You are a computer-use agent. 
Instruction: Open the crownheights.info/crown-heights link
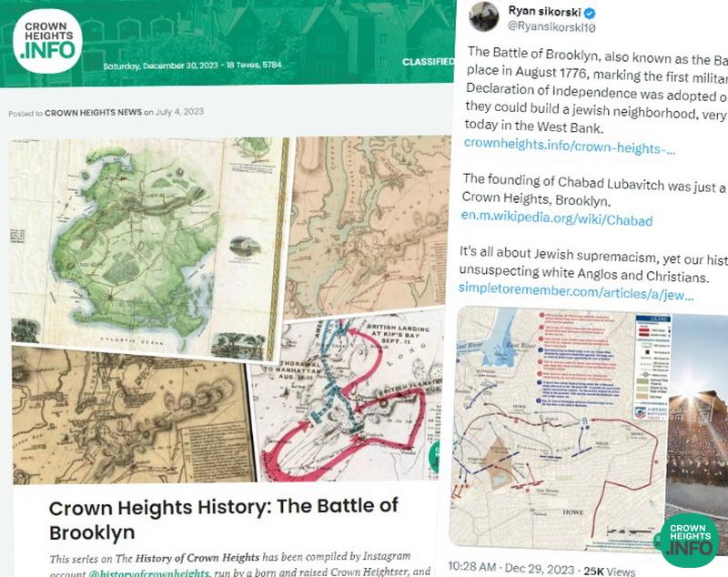point(570,147)
